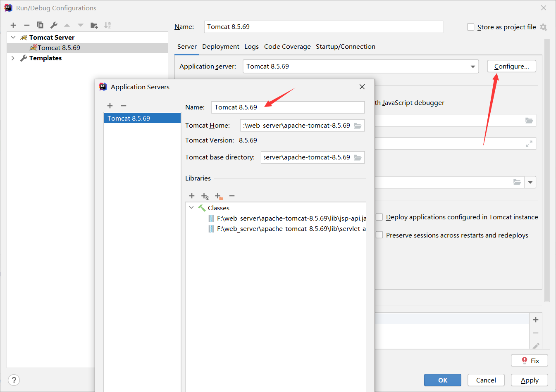
Task: Click the Name field in Application Servers
Action: tap(288, 107)
